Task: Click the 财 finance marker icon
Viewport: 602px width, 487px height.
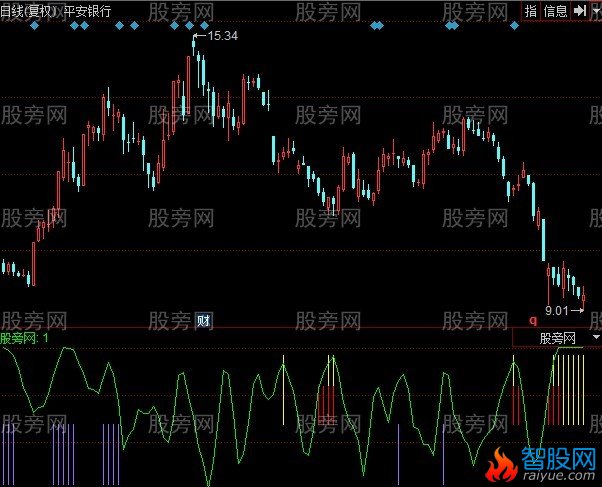Action: point(203,320)
